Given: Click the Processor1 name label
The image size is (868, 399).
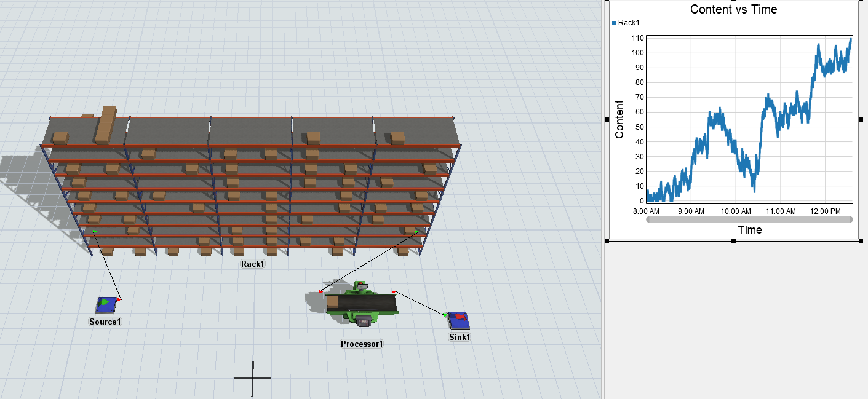Looking at the screenshot, I should (x=362, y=344).
